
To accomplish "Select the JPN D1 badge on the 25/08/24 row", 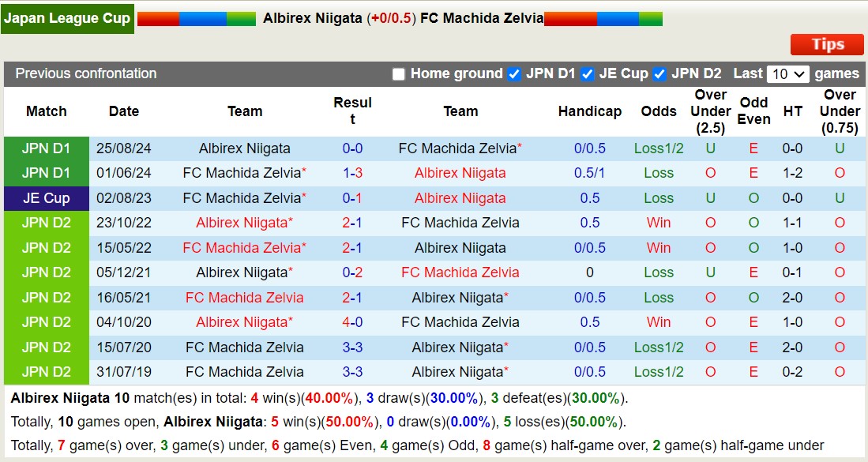I will point(46,148).
